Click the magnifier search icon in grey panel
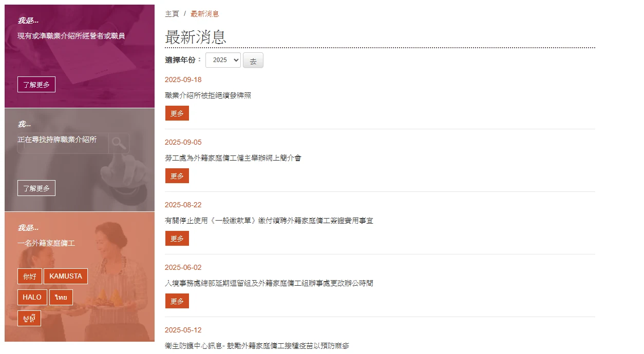The image size is (644, 354). (119, 144)
